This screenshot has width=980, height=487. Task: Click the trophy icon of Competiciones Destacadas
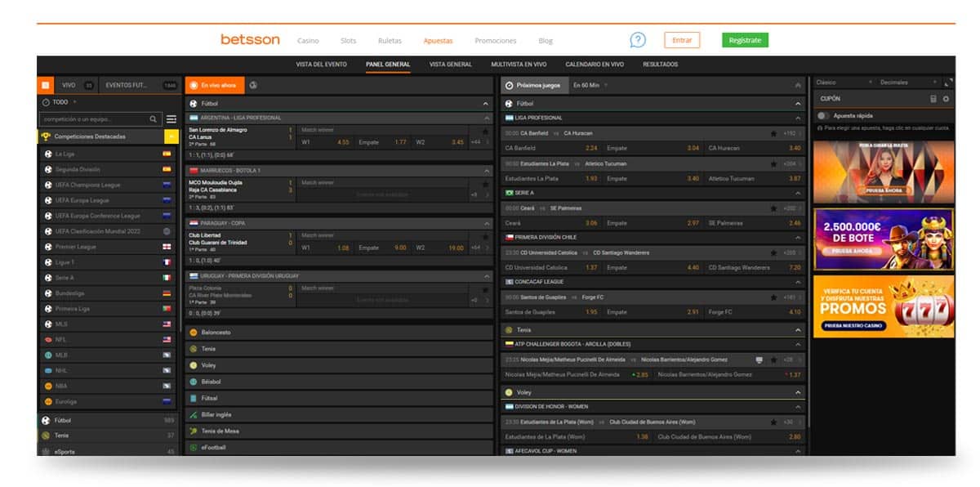tap(46, 136)
